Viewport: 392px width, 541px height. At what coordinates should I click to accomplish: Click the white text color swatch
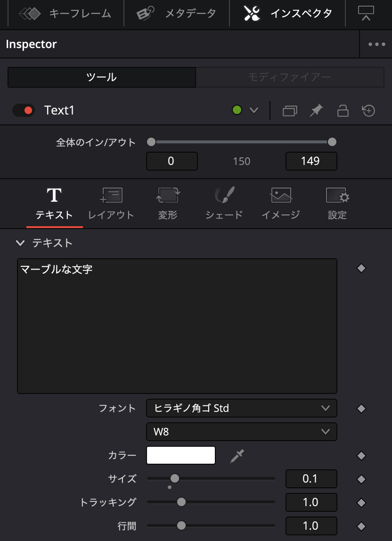pyautogui.click(x=181, y=455)
